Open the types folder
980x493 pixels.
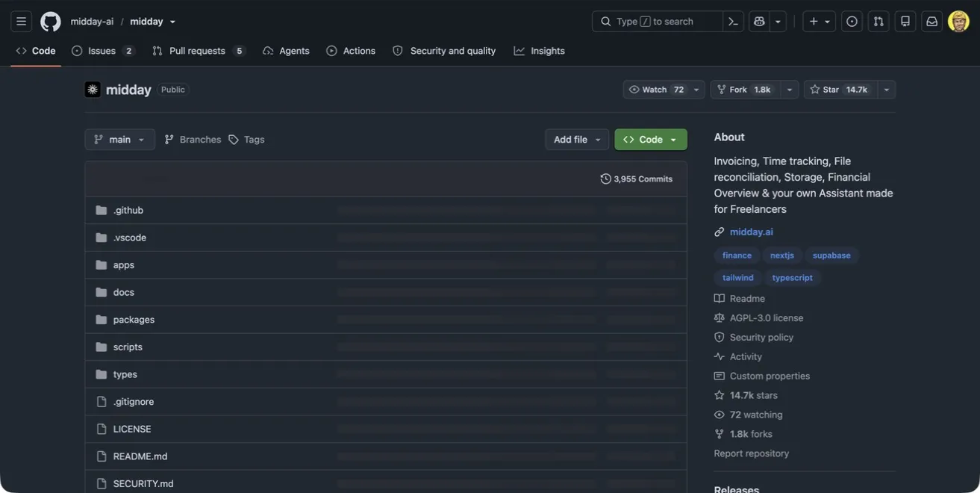coord(125,375)
